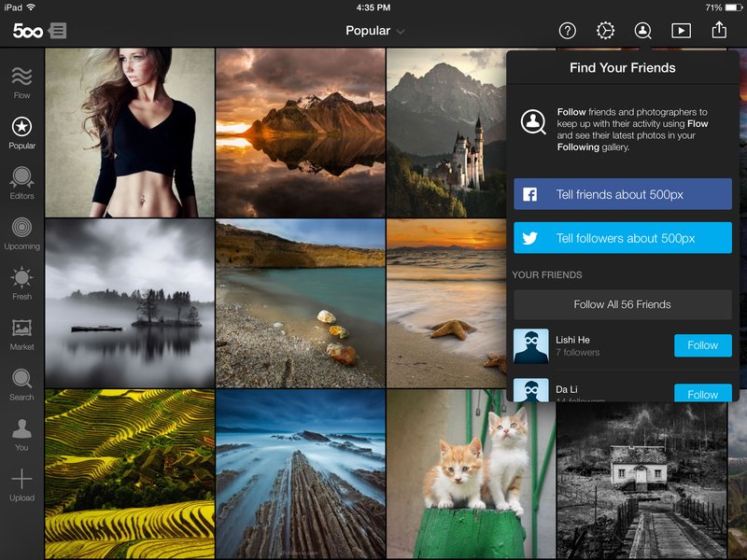The height and width of the screenshot is (560, 747).
Task: Tap the Wi-Fi icon in status bar
Action: (31, 7)
